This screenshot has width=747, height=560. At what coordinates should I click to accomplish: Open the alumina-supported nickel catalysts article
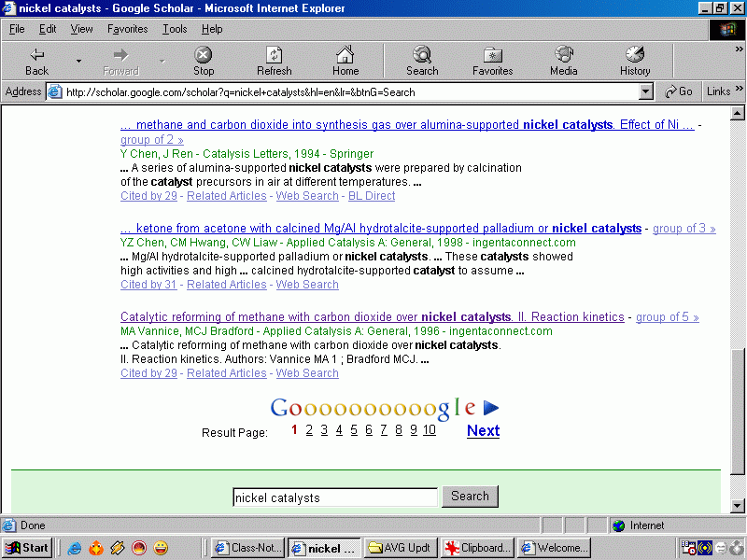(x=407, y=125)
